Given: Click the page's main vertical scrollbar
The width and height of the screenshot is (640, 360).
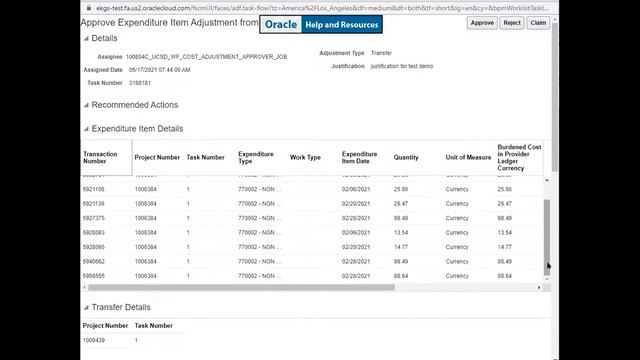Looking at the screenshot, I should click(x=555, y=97).
